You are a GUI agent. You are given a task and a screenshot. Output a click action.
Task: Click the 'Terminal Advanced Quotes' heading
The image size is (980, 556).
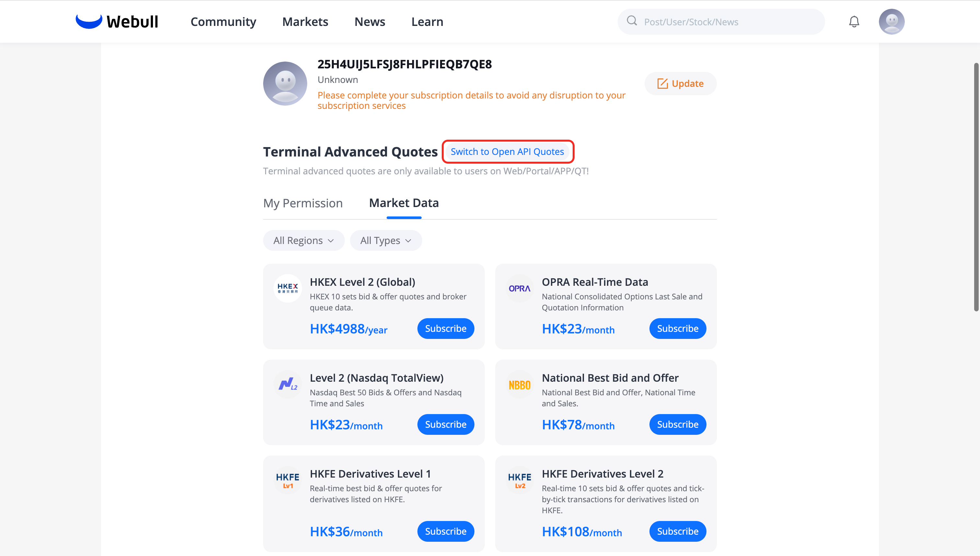click(350, 152)
